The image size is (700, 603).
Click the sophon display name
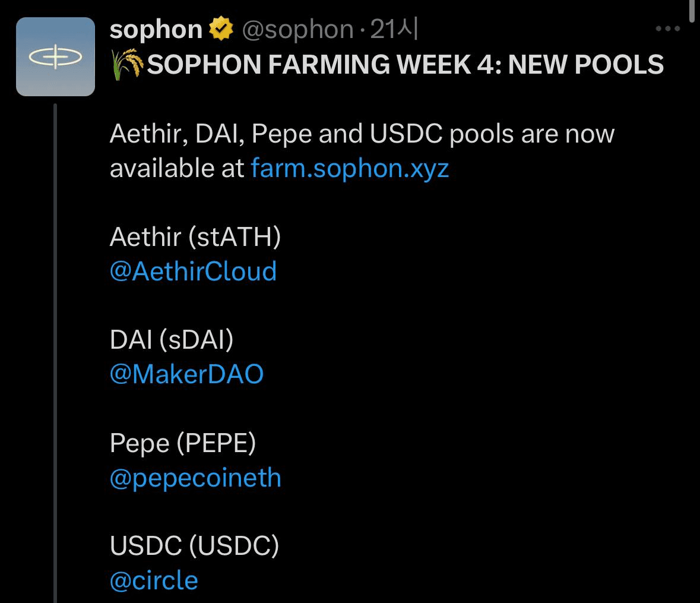click(x=156, y=29)
